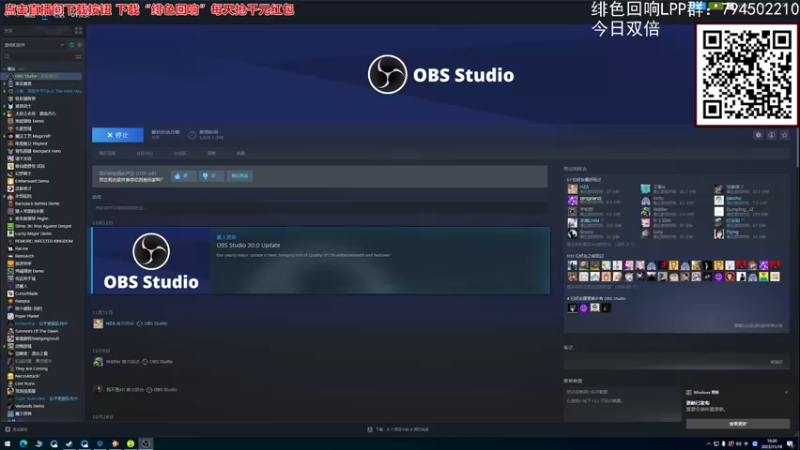This screenshot has height=450, width=800.
Task: Click Riddler's avatar in activity feed
Action: 98,362
